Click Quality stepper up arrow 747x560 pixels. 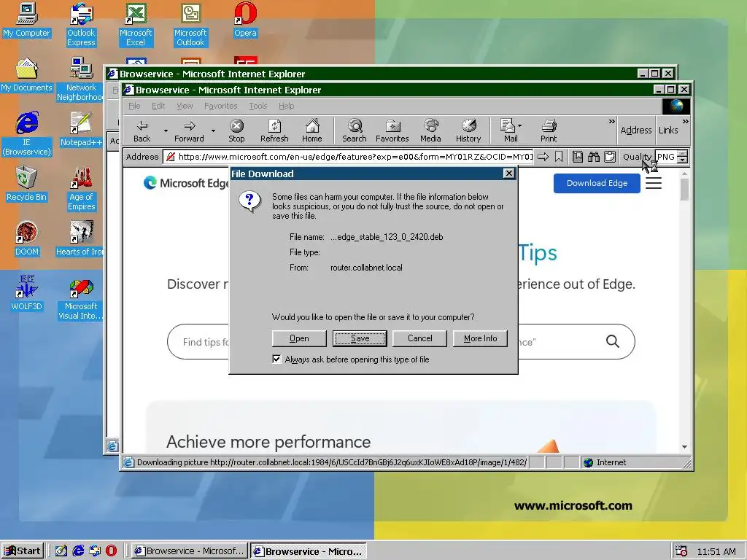pyautogui.click(x=683, y=153)
